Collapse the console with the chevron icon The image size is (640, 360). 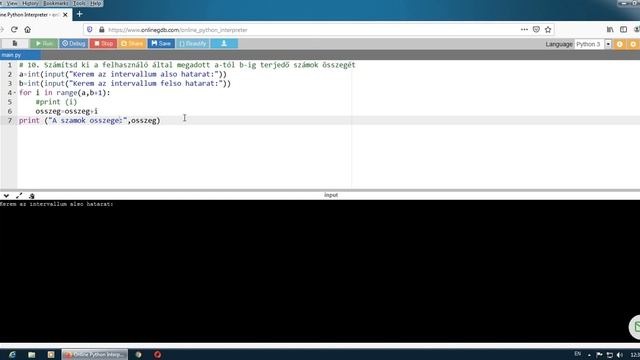6,196
